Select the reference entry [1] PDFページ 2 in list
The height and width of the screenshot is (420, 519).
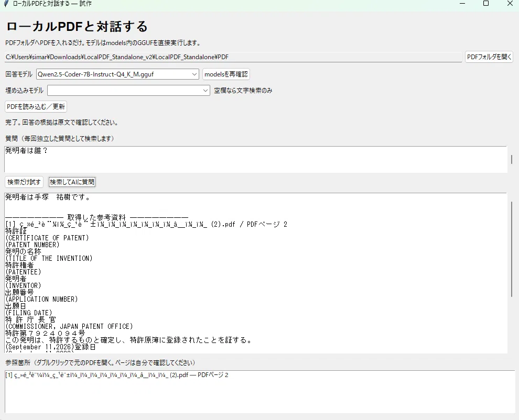(117, 375)
